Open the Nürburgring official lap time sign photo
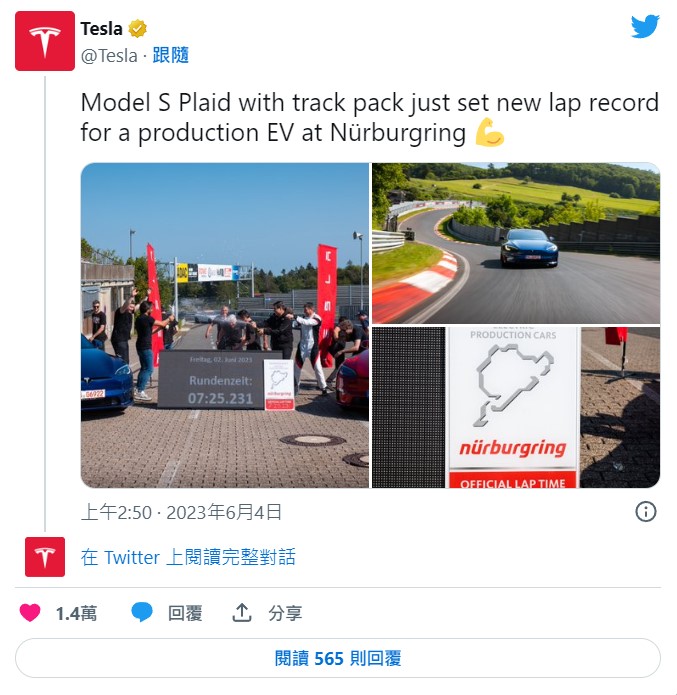Image resolution: width=677 pixels, height=695 pixels. coord(516,408)
